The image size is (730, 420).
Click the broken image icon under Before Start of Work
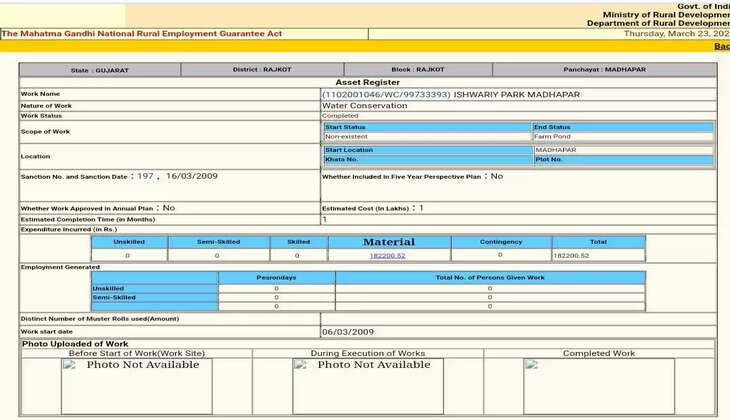tap(70, 366)
